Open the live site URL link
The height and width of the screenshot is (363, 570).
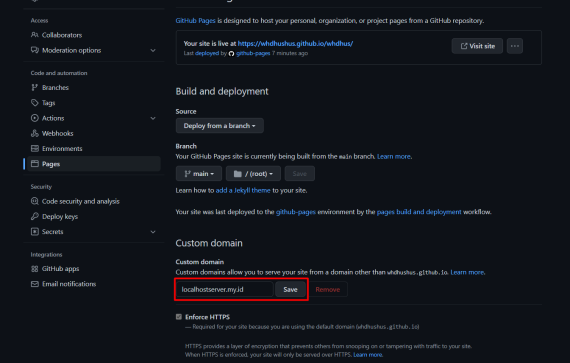coord(295,43)
